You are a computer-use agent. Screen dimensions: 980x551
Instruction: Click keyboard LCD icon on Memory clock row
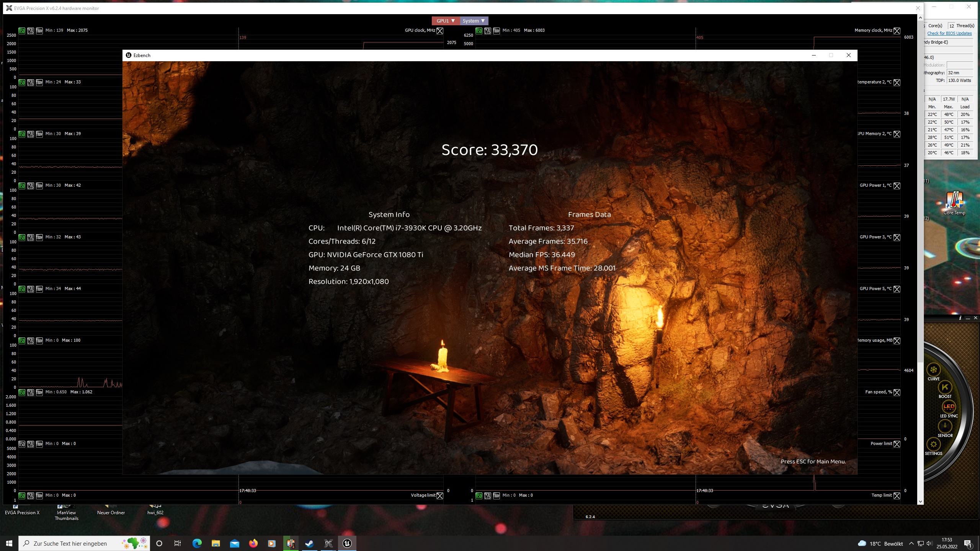(x=488, y=31)
